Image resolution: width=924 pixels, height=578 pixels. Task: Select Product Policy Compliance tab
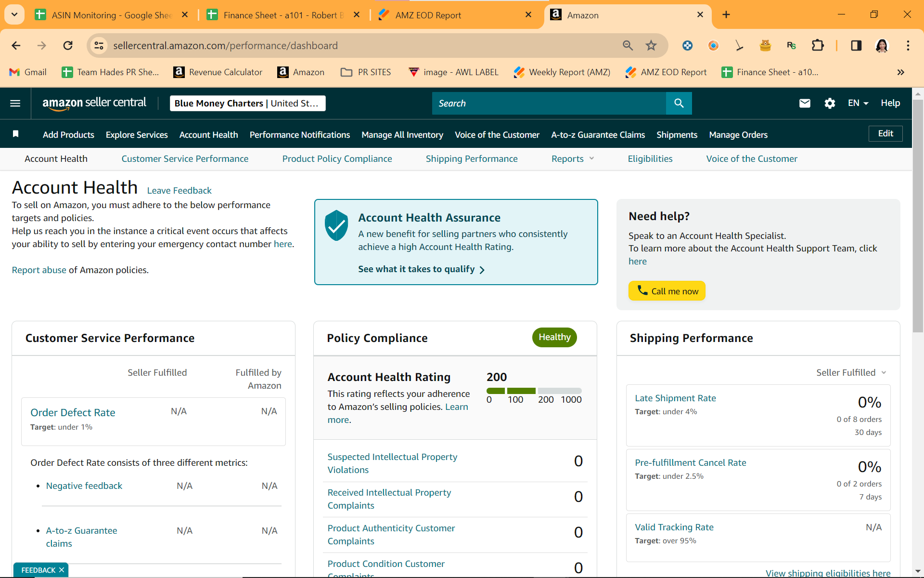337,159
